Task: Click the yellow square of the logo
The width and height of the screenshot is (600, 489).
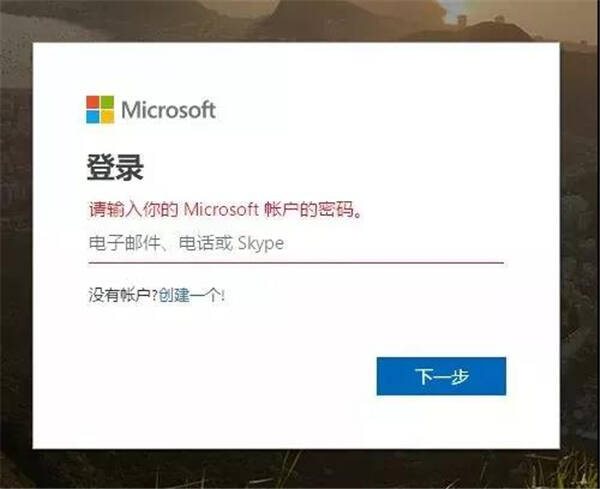Action: (107, 117)
